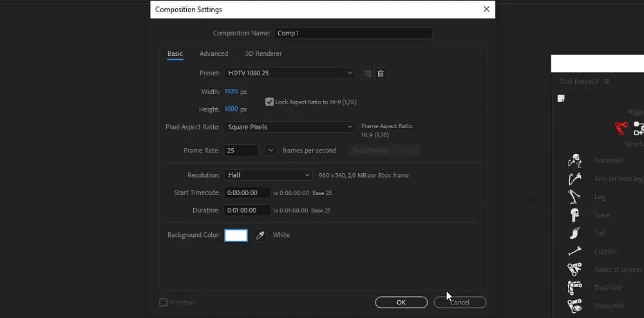Click the Spine skull icon
Viewport: 644px width, 318px height.
click(574, 215)
